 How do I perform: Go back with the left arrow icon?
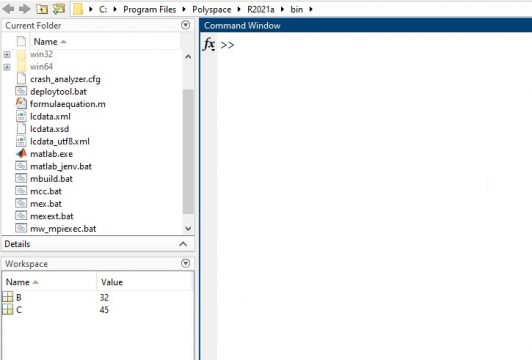tap(8, 9)
